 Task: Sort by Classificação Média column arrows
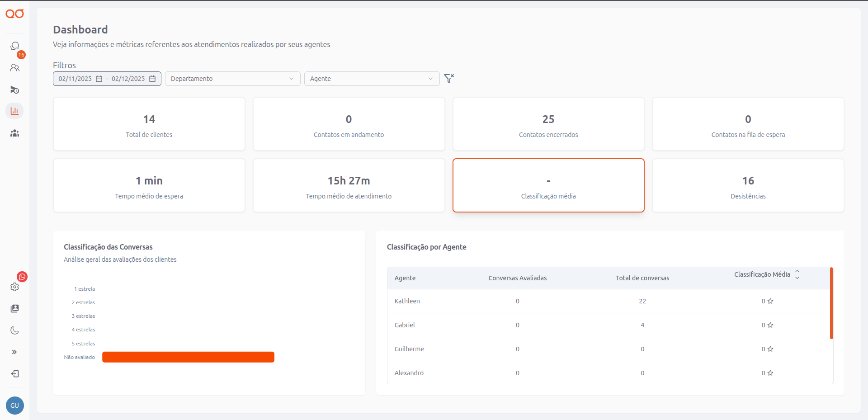pos(797,274)
